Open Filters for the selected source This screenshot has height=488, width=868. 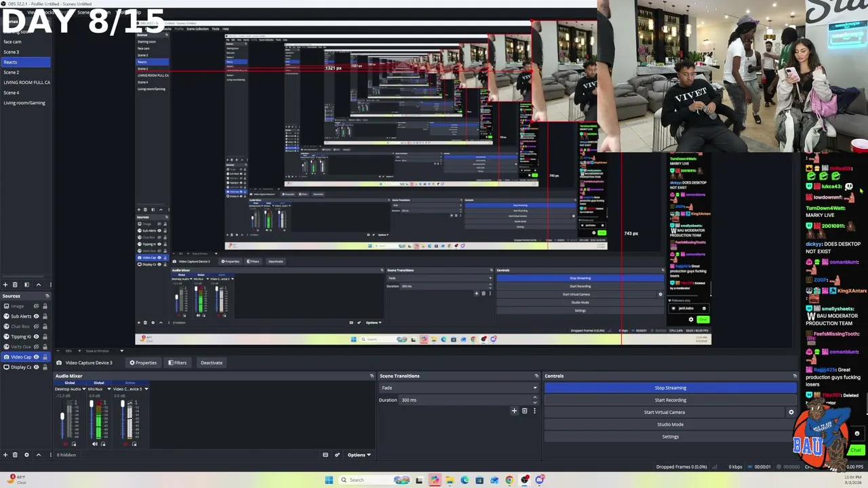point(177,363)
